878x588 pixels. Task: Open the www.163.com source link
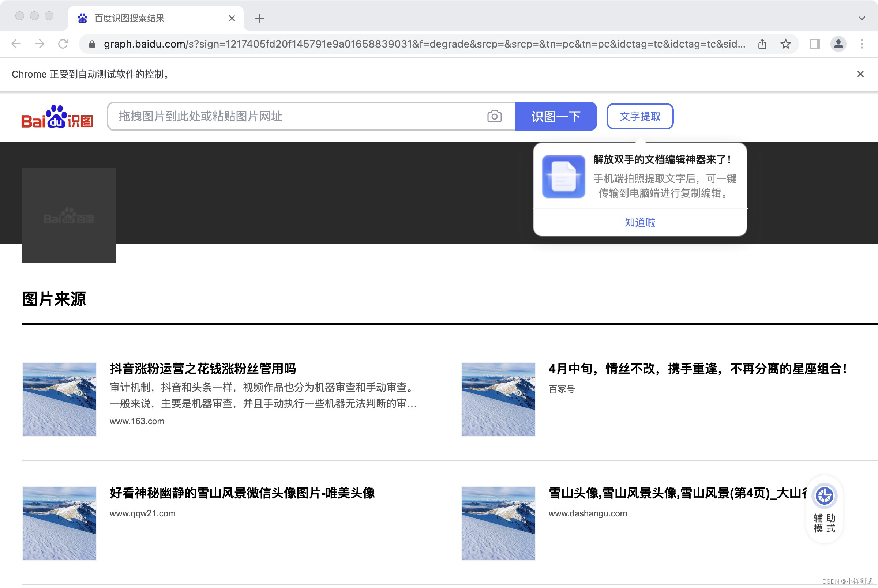[x=136, y=421]
